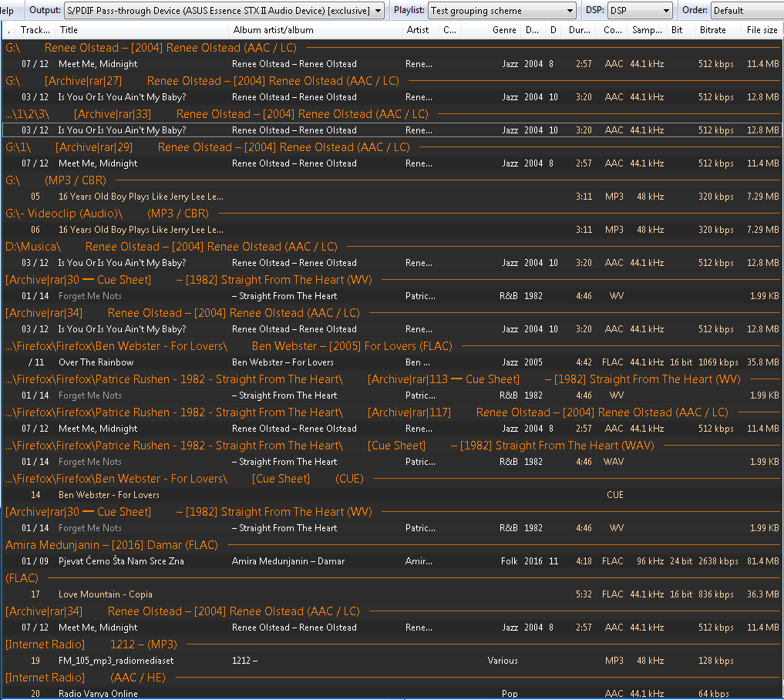This screenshot has height=700, width=784.
Task: Select group header ...\1\2\3\ [Archive|rar|33]
Action: [x=392, y=114]
